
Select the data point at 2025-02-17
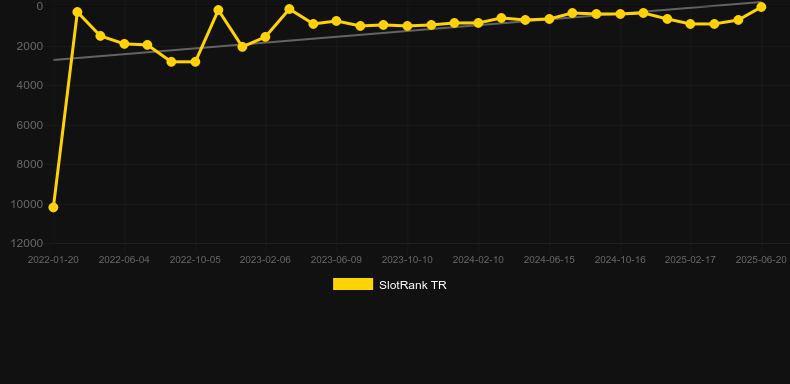tap(690, 24)
